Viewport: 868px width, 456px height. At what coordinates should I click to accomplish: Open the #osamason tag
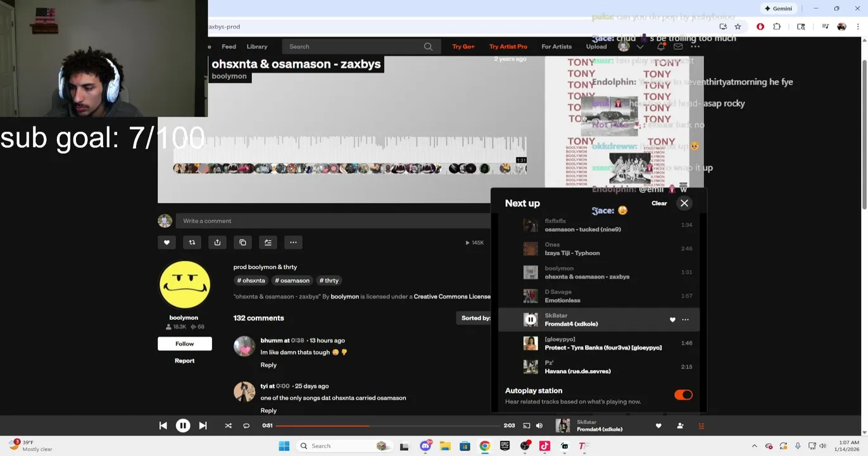(x=292, y=281)
